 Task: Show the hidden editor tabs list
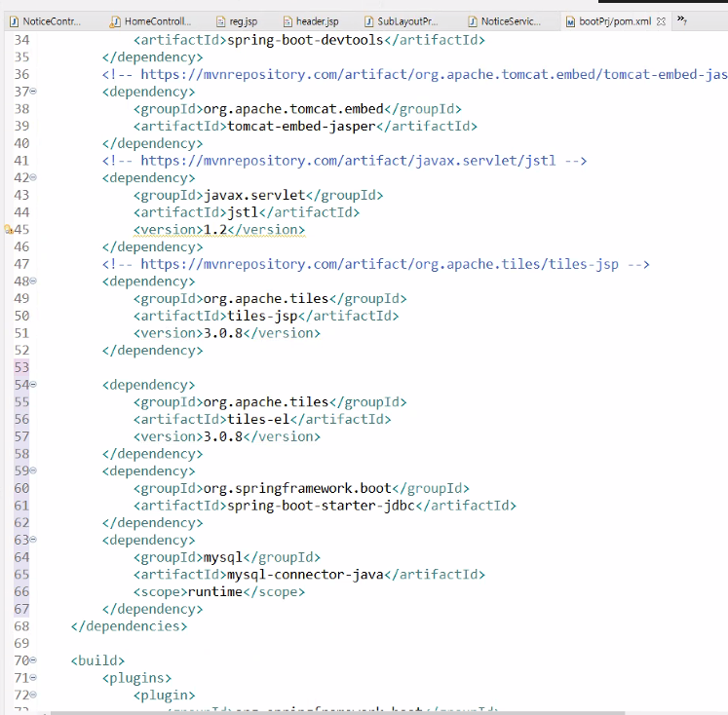coord(681,19)
